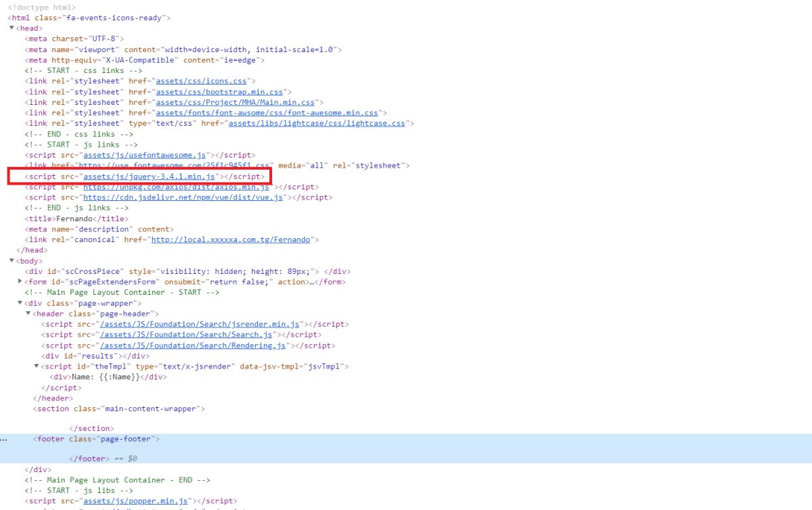Viewport: 812px width, 510px height.
Task: Expand the scPageExtendersForm form node
Action: 20,281
